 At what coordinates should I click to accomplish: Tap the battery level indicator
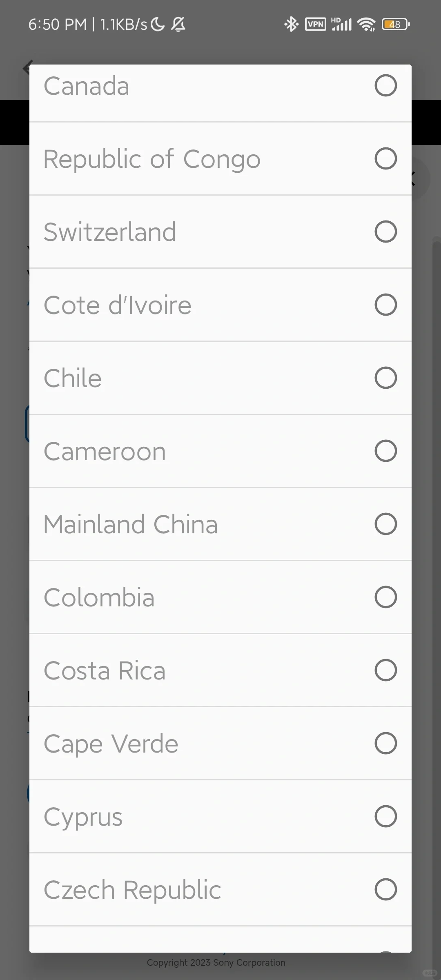click(x=395, y=24)
